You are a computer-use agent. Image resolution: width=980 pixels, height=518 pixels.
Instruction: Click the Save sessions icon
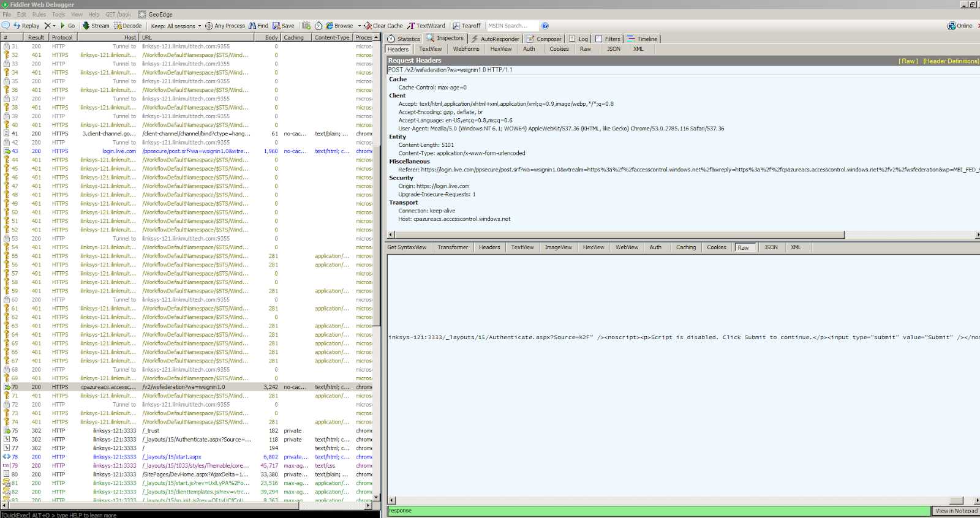(x=277, y=26)
